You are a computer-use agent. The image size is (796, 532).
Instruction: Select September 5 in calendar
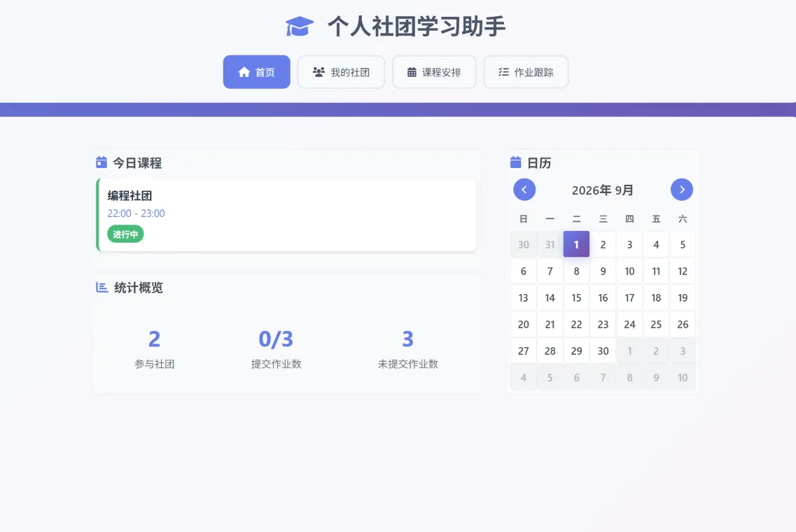click(x=683, y=245)
